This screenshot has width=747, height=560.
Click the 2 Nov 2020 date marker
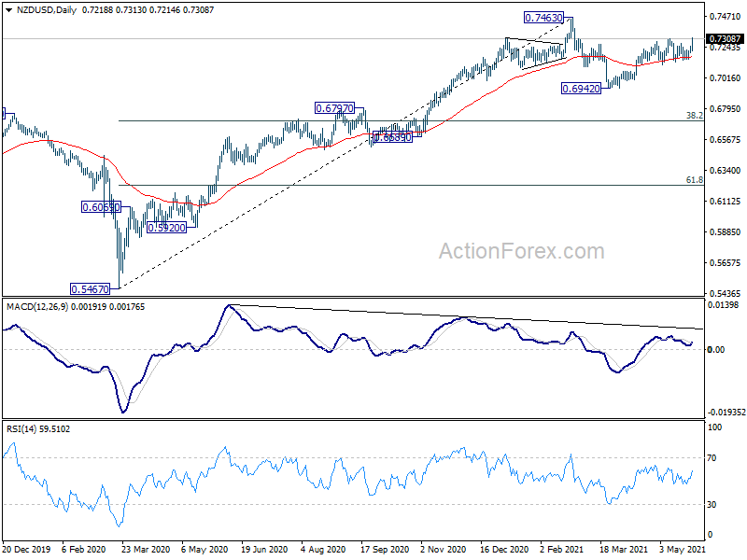coord(444,549)
